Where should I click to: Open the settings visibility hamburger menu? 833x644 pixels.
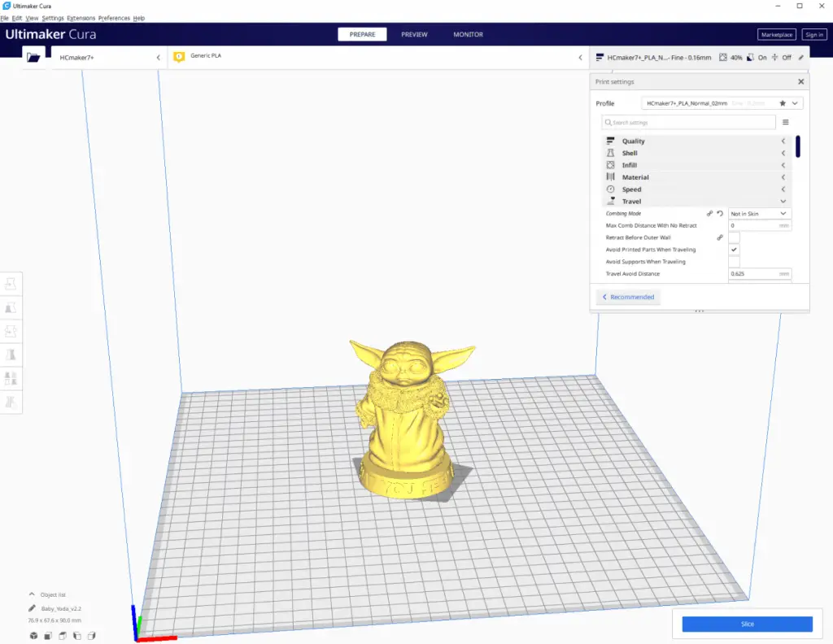[x=786, y=122]
